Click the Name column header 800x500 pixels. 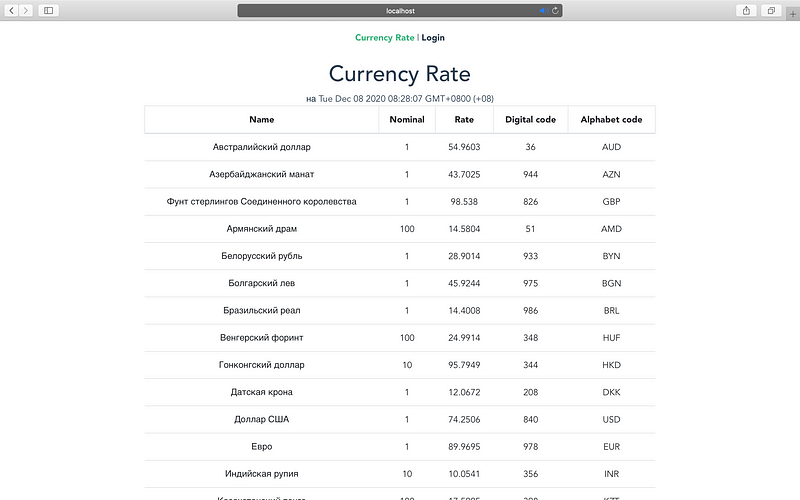261,119
